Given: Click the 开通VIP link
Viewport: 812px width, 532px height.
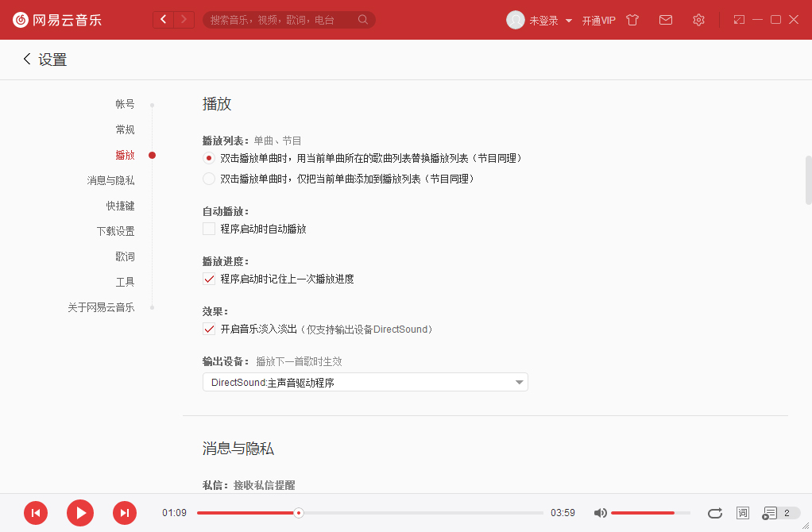Looking at the screenshot, I should (600, 20).
